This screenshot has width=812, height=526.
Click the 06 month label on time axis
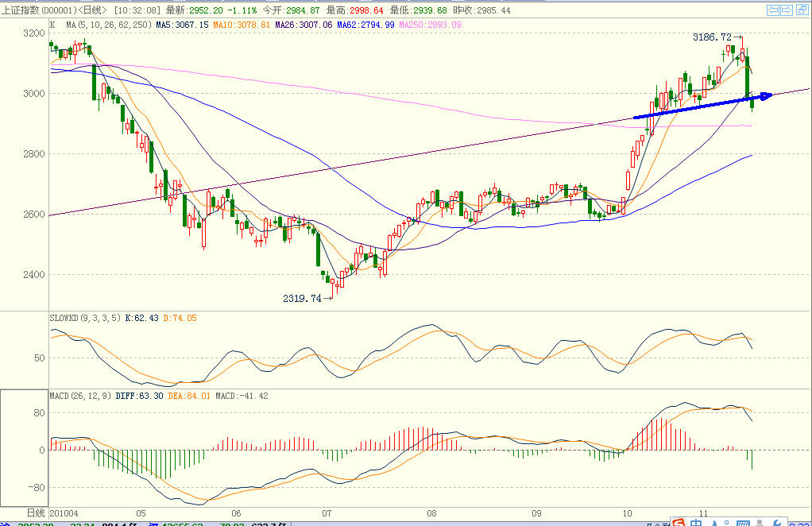pyautogui.click(x=236, y=513)
